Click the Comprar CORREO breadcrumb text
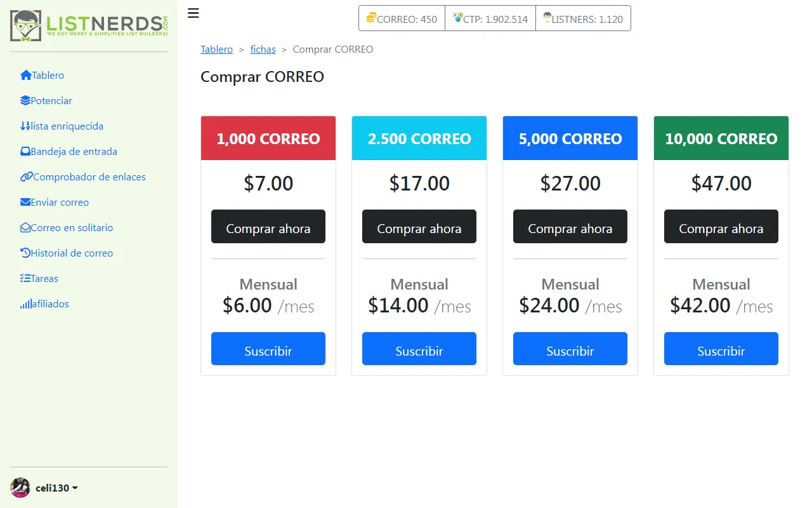812x508 pixels. coord(333,49)
